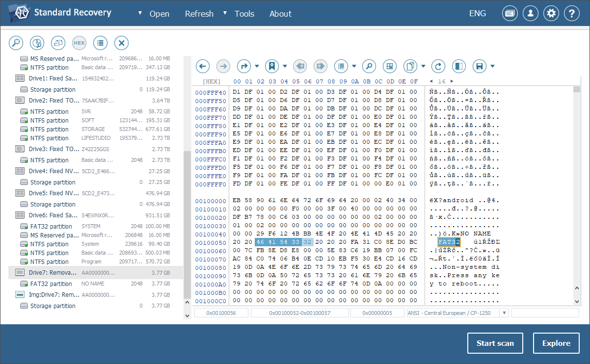The width and height of the screenshot is (590, 364).
Task: Jump to the previous bookmark tag icon
Action: [x=299, y=66]
